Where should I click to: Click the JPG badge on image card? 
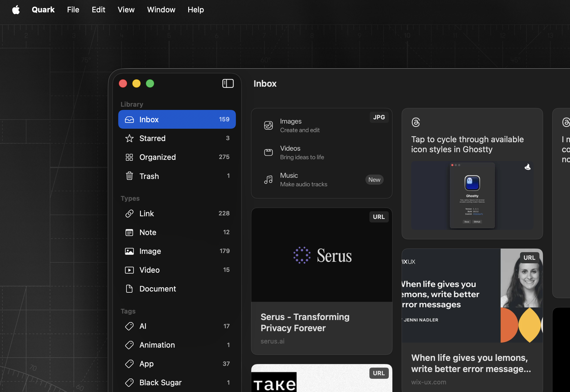coord(379,117)
